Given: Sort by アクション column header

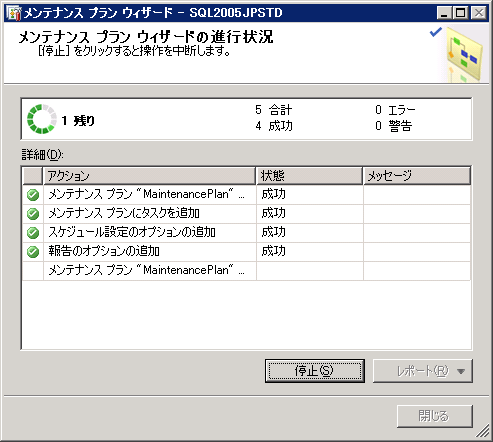Looking at the screenshot, I should (x=149, y=176).
